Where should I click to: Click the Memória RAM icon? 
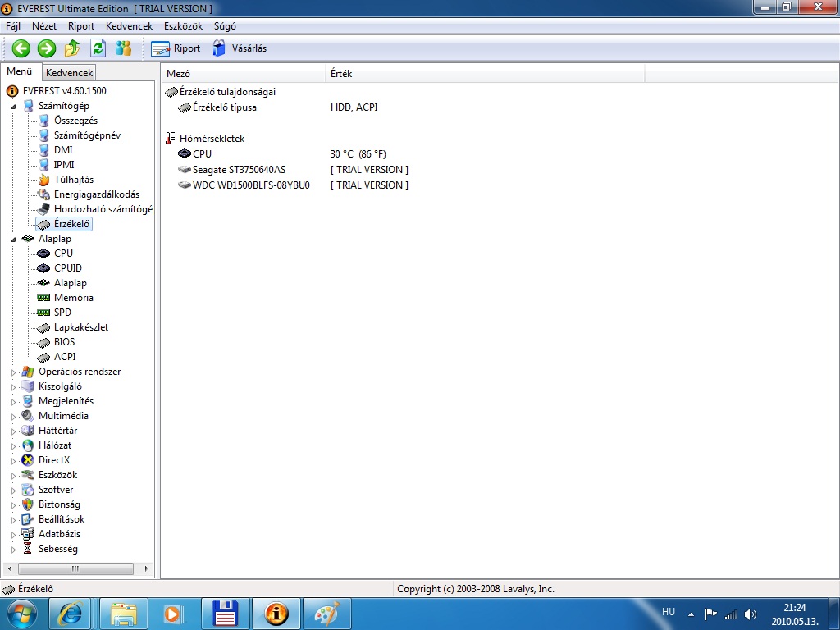pyautogui.click(x=44, y=298)
